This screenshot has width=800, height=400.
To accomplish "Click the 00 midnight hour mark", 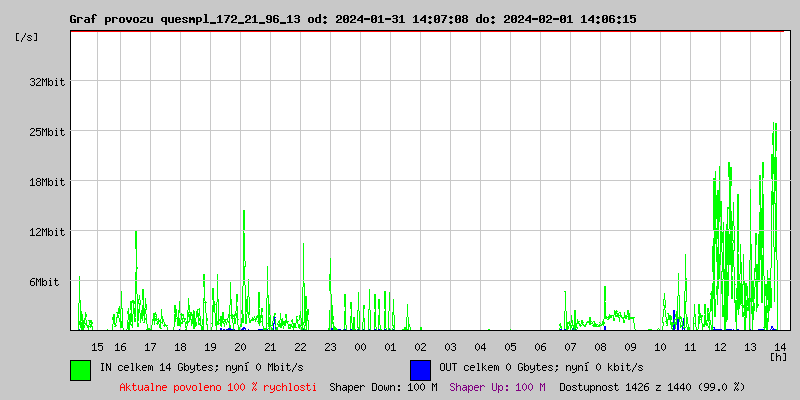I will (360, 347).
